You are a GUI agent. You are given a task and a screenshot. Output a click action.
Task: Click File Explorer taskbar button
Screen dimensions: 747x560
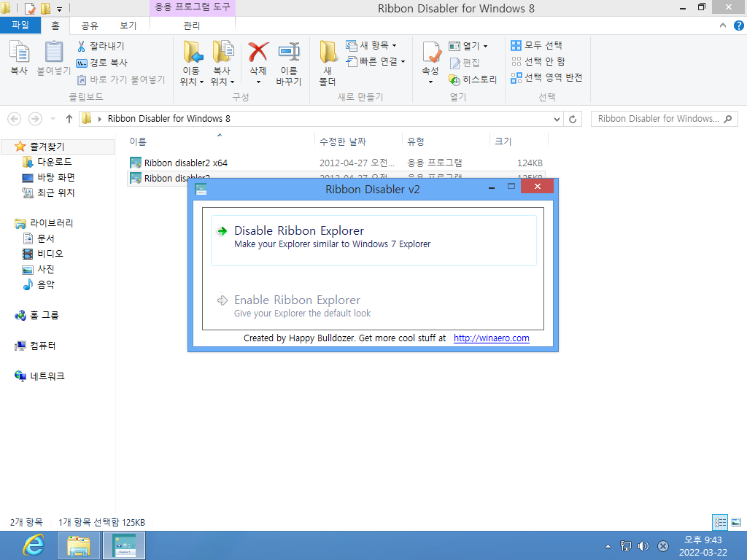click(79, 545)
